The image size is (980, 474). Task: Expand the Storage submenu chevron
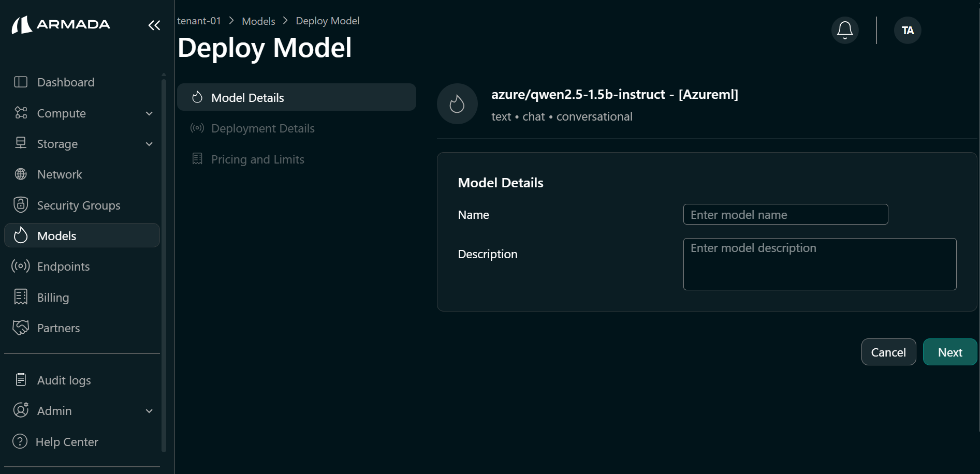click(x=149, y=144)
